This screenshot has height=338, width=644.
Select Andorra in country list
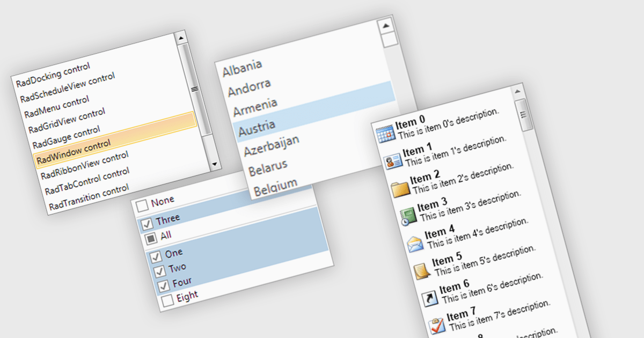click(250, 87)
